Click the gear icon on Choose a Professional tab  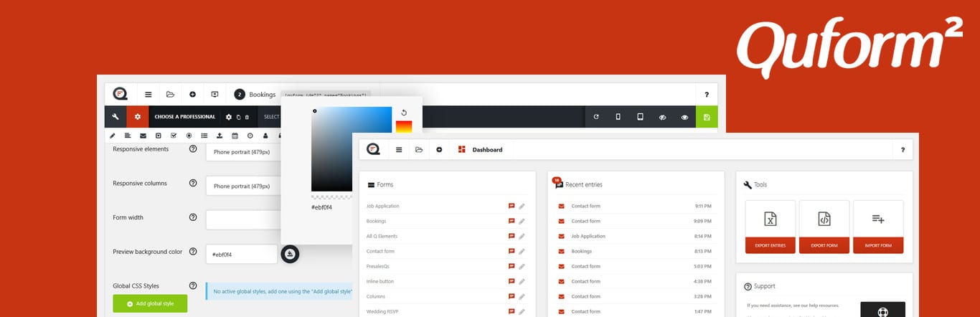(x=229, y=117)
